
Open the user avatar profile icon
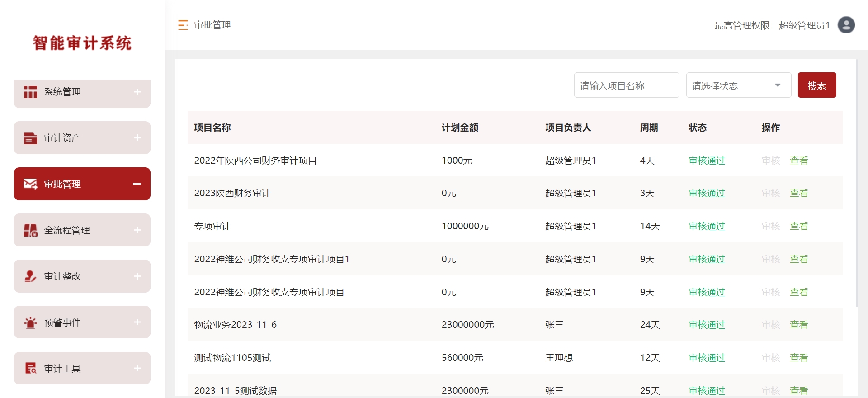[846, 25]
